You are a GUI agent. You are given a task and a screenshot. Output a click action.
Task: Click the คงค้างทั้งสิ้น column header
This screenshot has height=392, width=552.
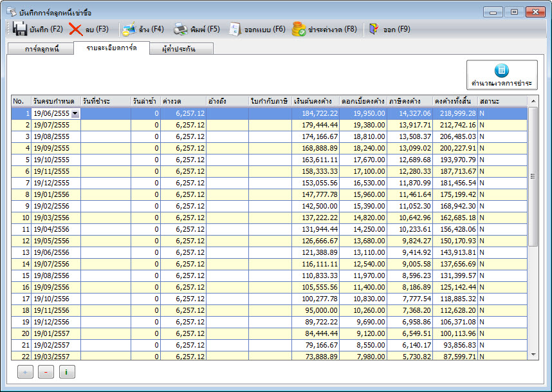tap(455, 101)
